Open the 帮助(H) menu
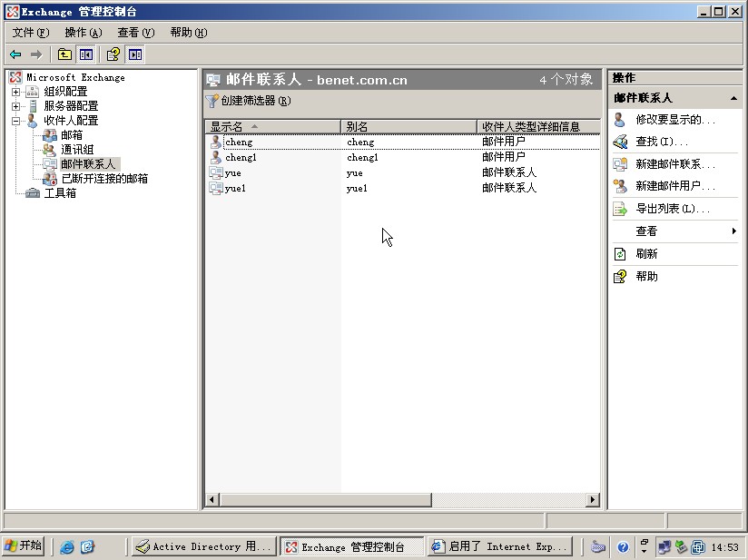 click(189, 33)
